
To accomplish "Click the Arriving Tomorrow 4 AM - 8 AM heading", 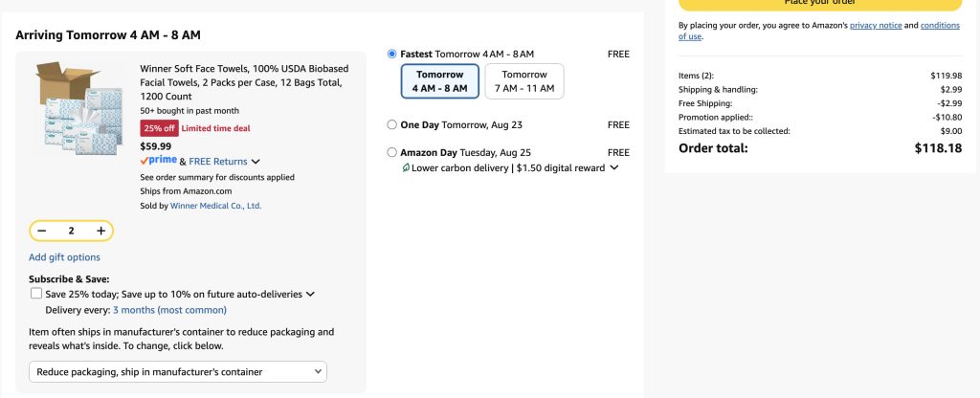I will [x=108, y=35].
